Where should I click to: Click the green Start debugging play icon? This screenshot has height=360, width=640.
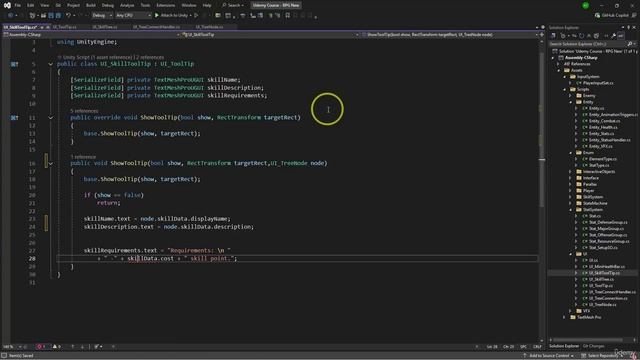pos(157,16)
